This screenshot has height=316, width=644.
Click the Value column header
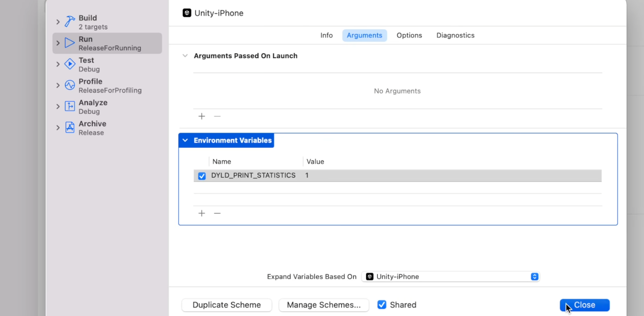pyautogui.click(x=315, y=161)
